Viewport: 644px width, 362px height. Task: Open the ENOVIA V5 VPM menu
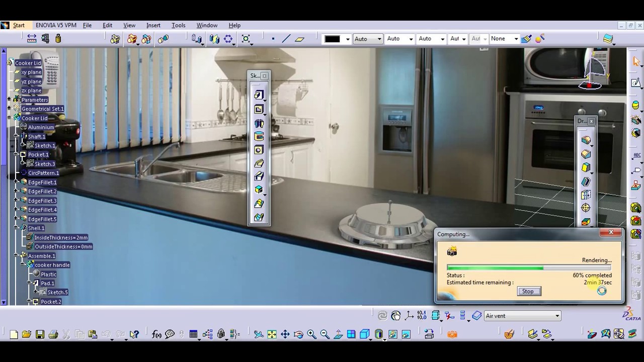56,25
